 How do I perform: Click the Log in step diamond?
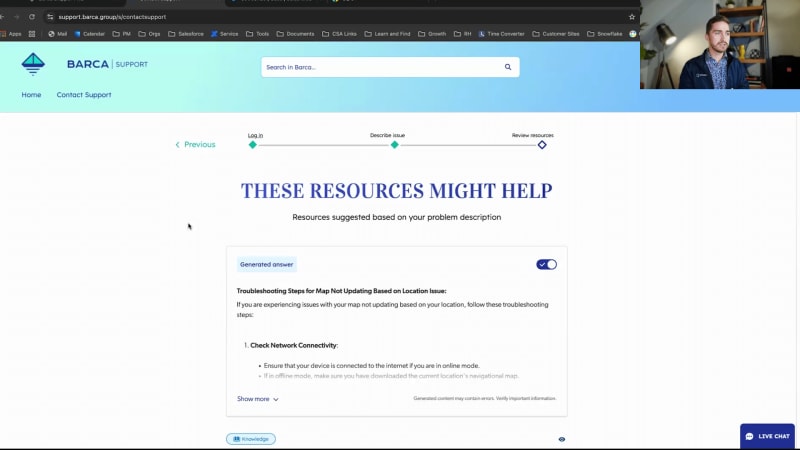coord(253,145)
